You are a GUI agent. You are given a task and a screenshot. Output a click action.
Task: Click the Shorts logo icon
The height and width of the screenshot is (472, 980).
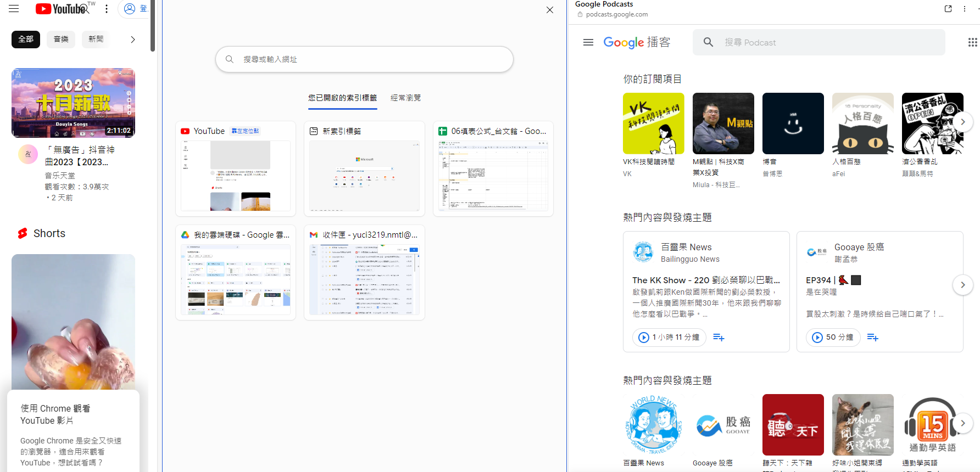23,233
